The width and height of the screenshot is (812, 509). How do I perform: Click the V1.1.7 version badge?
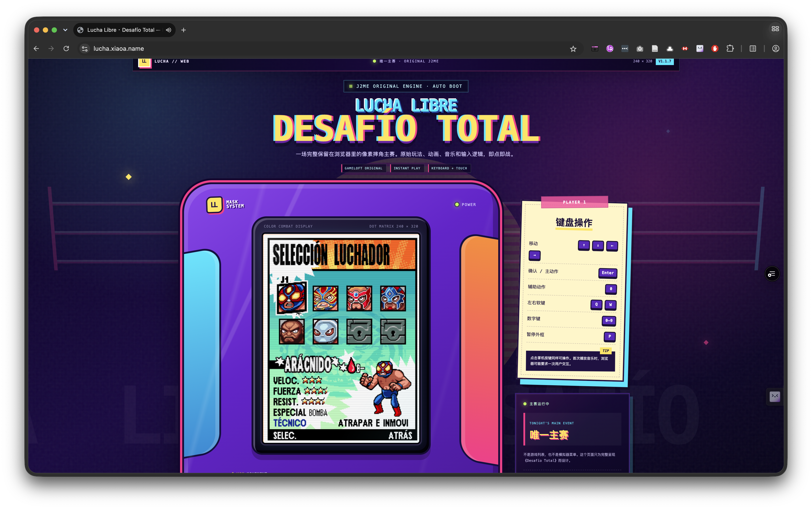664,61
